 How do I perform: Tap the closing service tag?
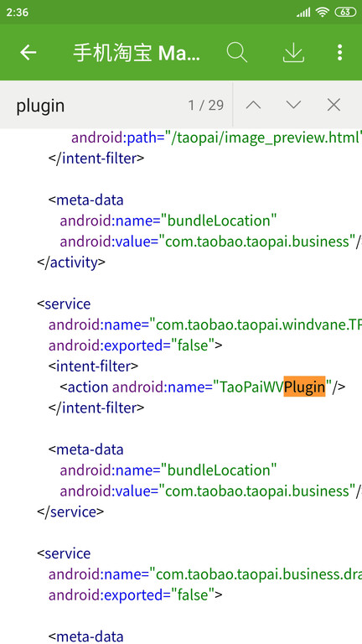tap(70, 512)
